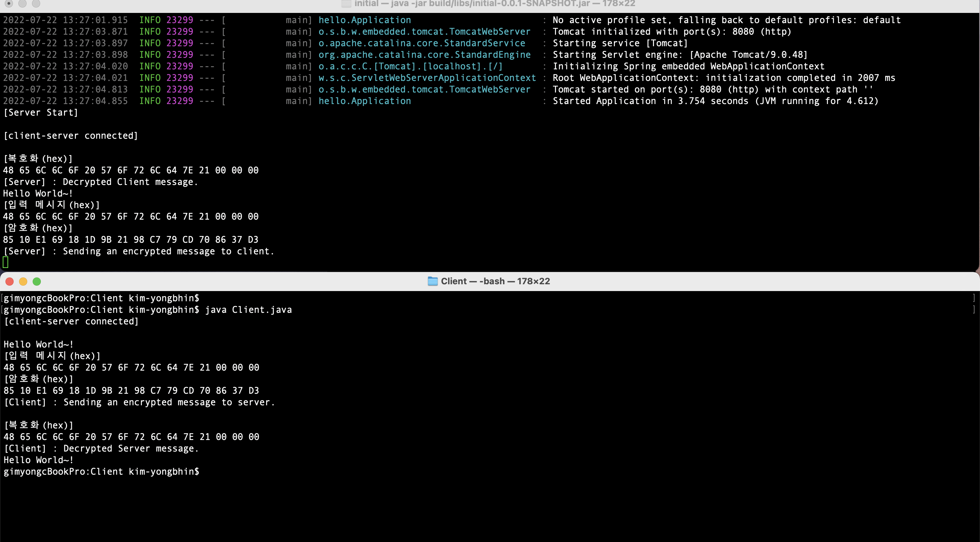Click the encrypted hex line starting with 85 10 E1
This screenshot has width=980, height=542.
tap(131, 239)
